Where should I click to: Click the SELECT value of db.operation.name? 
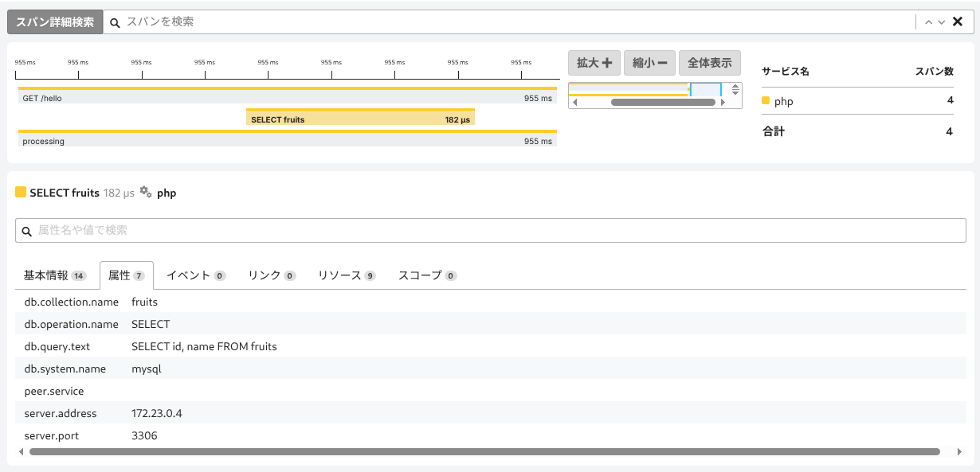[x=151, y=325]
